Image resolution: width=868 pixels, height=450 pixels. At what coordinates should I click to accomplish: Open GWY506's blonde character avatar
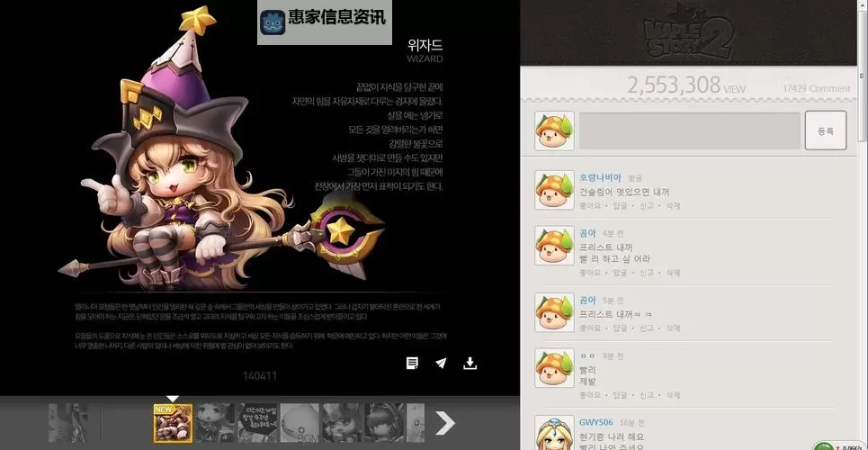click(554, 434)
